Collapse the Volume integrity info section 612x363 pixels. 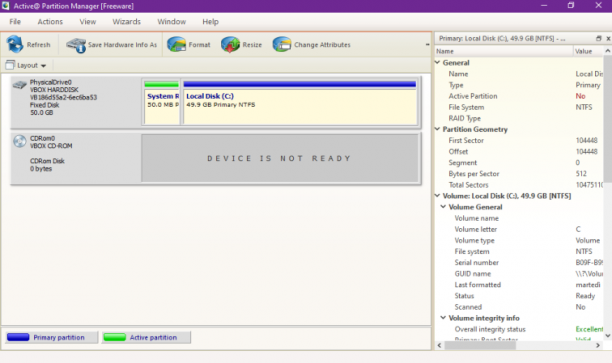click(x=443, y=318)
